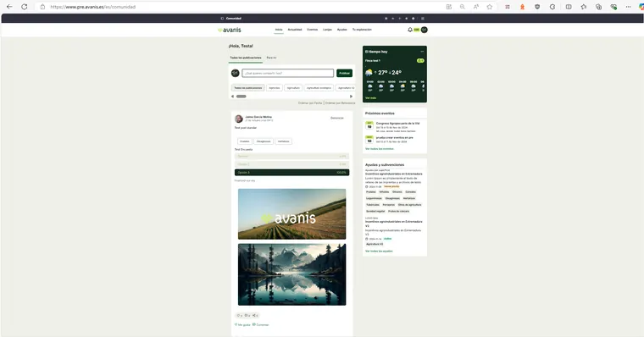Open the user avatar in avanis header
The image size is (644, 337).
point(425,30)
